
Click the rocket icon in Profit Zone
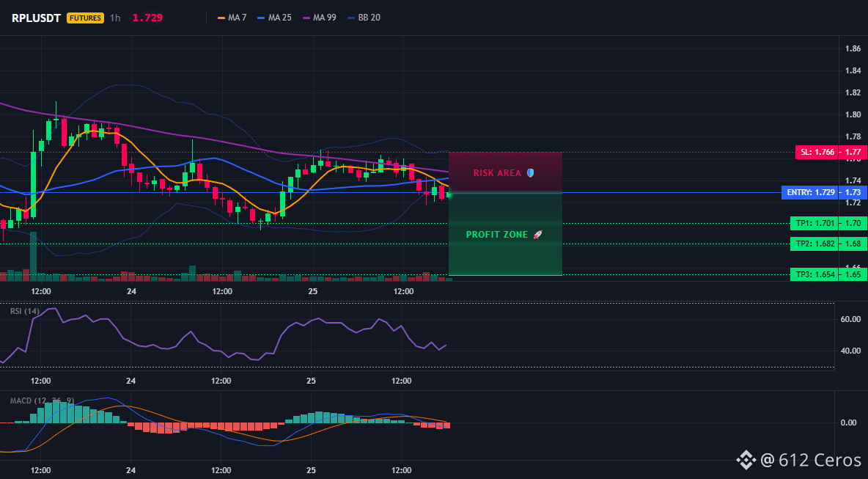coord(537,235)
